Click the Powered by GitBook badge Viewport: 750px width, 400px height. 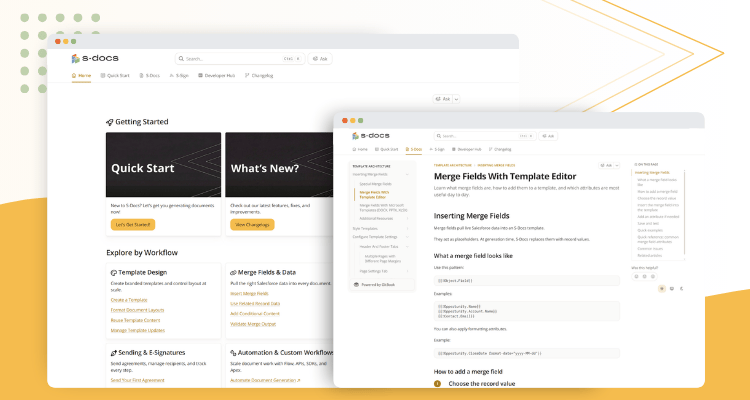[x=382, y=285]
